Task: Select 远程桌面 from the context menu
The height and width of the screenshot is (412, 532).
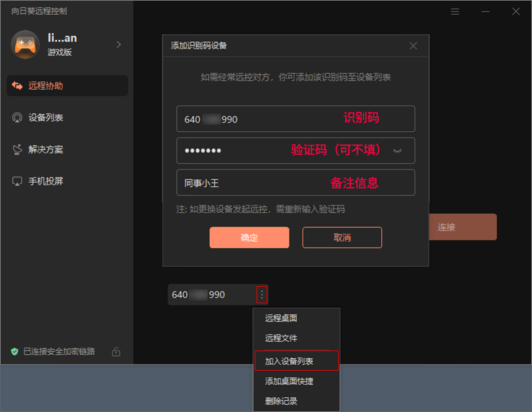Action: coord(281,318)
